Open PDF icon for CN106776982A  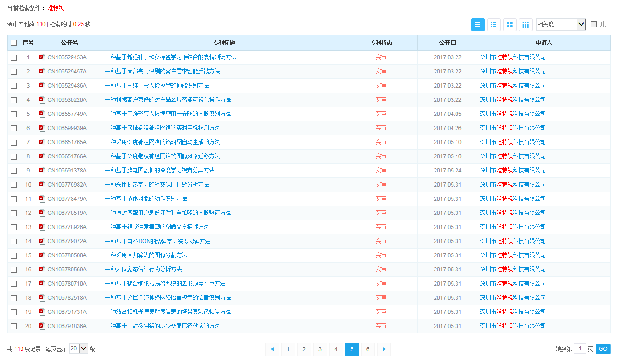42,185
